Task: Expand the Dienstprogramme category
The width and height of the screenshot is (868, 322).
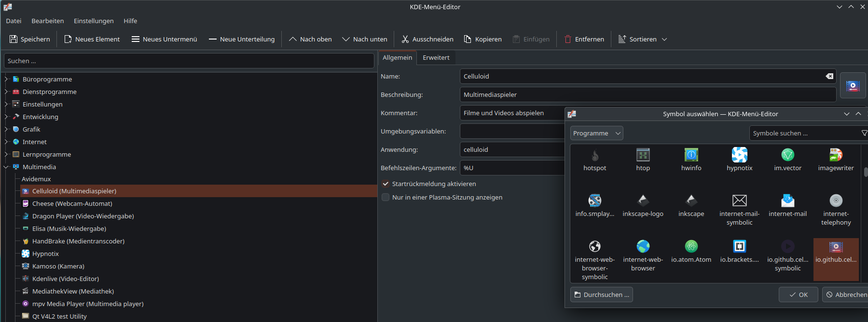Action: pyautogui.click(x=6, y=92)
